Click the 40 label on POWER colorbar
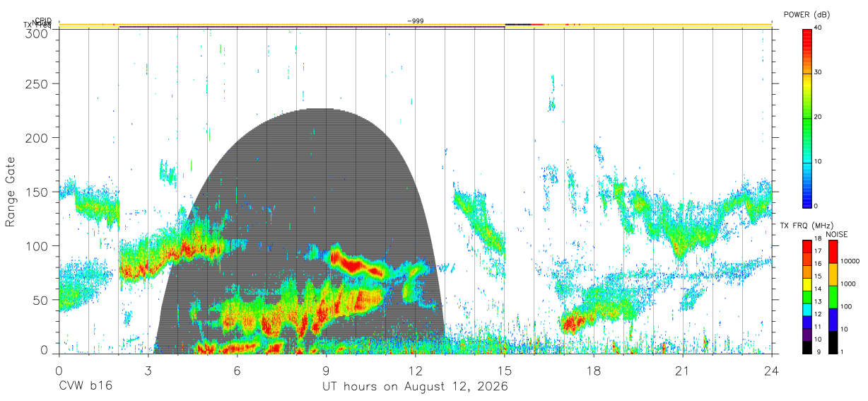 [819, 28]
